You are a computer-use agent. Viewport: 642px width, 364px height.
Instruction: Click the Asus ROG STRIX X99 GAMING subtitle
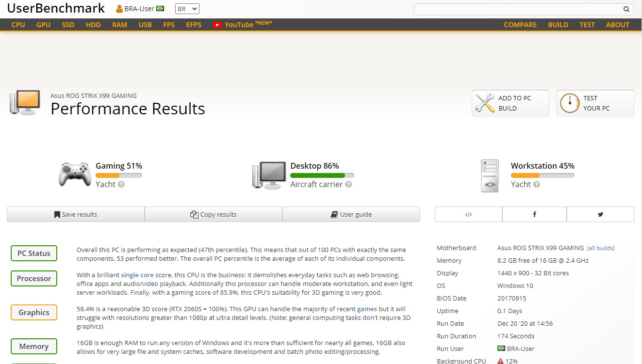click(94, 95)
